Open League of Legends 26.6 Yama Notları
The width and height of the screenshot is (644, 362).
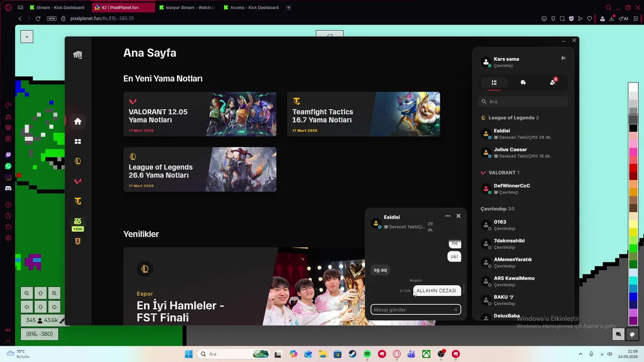pyautogui.click(x=200, y=169)
